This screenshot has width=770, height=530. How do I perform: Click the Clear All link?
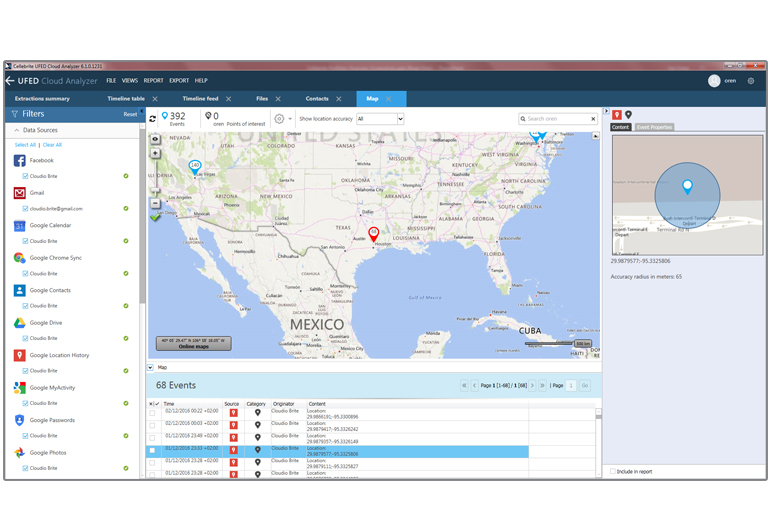[x=51, y=145]
